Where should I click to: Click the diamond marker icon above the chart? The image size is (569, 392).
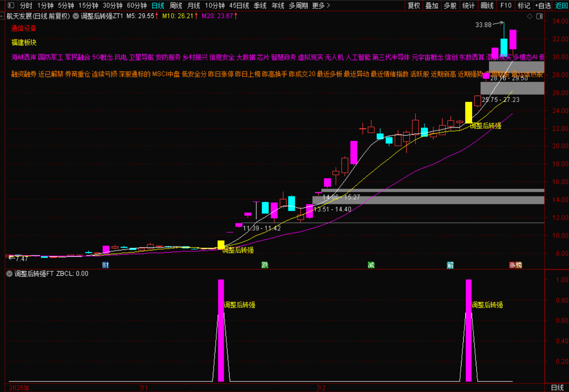(530, 16)
